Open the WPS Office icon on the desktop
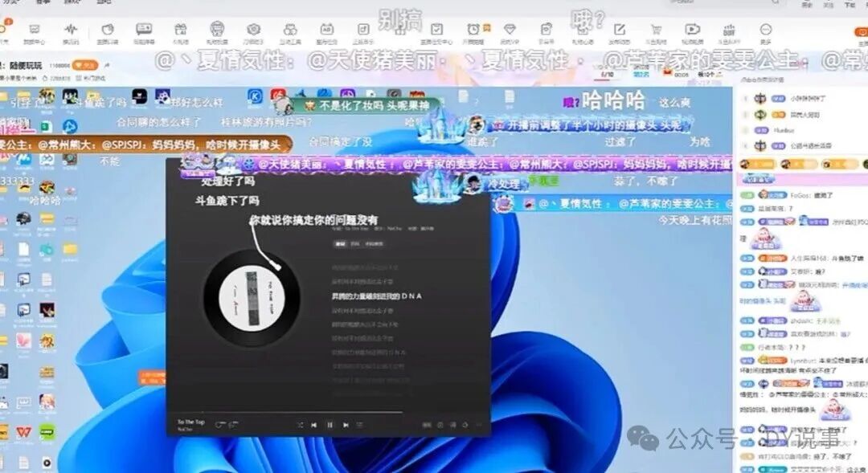This screenshot has width=868, height=473. tap(23, 432)
